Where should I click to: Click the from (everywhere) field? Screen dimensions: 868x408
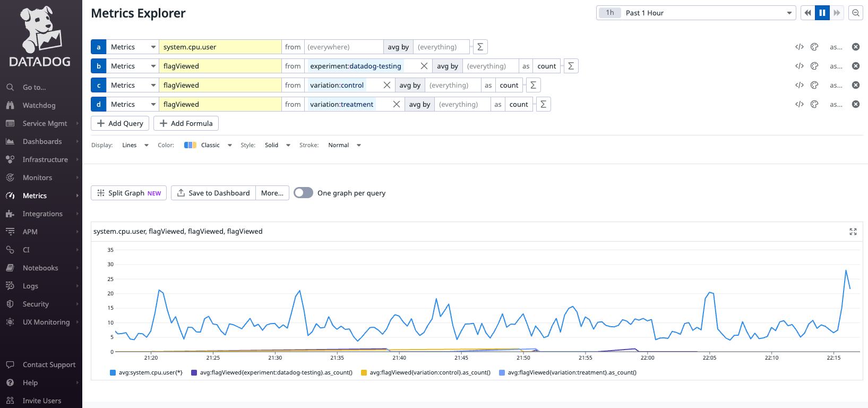pos(344,47)
